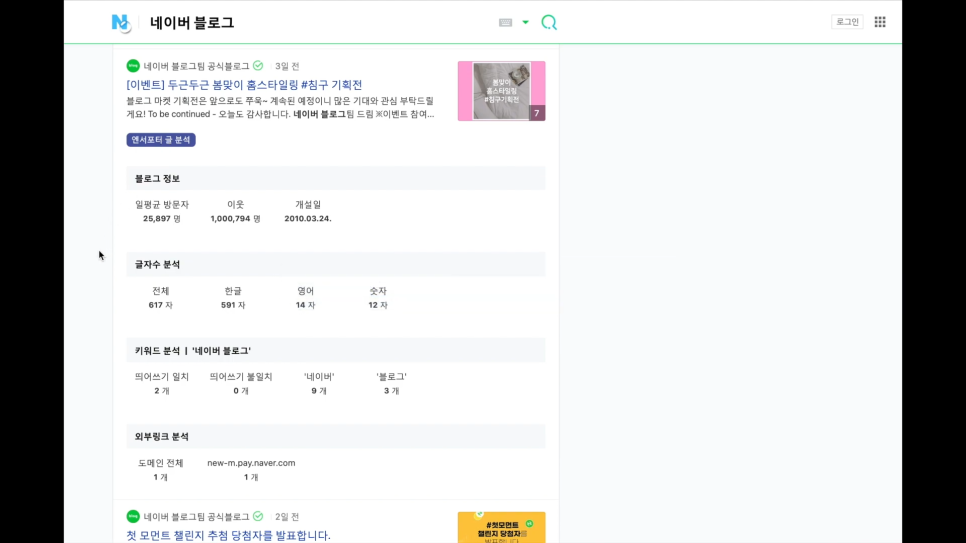This screenshot has width=966, height=543.
Task: Click the post snippet starting 블로그 마켓 기획전은
Action: point(280,107)
